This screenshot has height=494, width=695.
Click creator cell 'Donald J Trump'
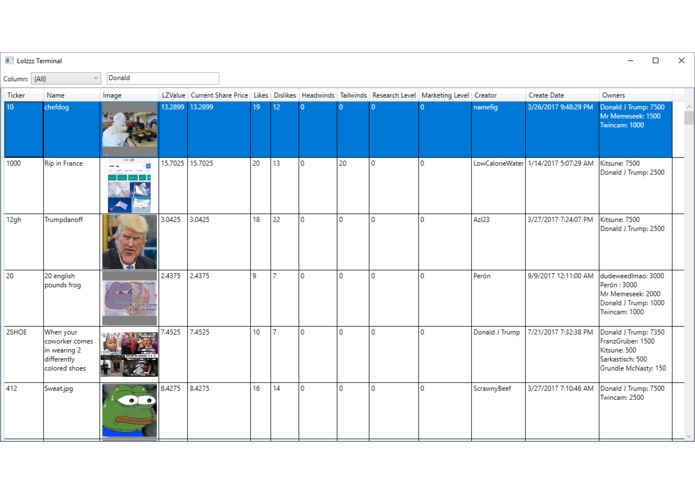pyautogui.click(x=499, y=354)
